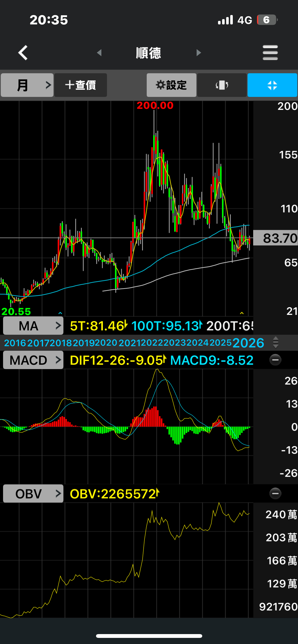Remove the MACD panel with minus icon
The image size is (298, 644).
275,360
